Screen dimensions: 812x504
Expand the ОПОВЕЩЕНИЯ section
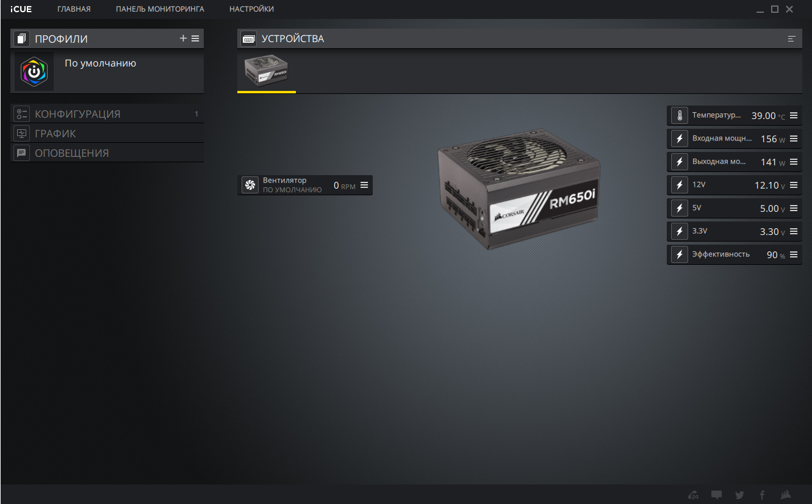[x=107, y=153]
